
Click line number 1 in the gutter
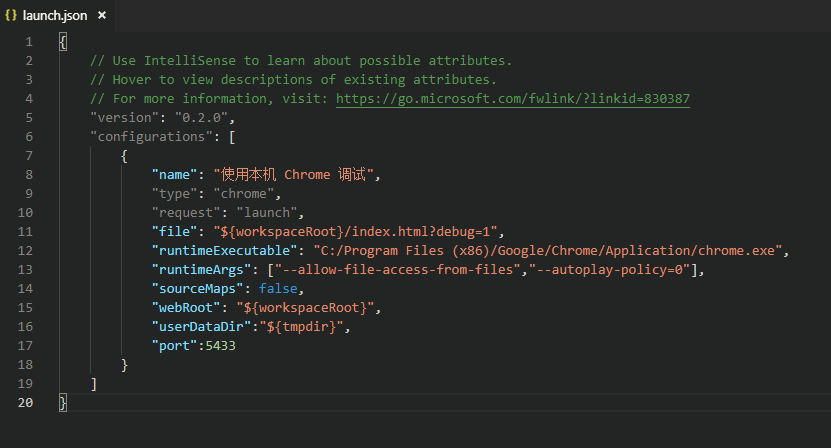click(x=29, y=42)
